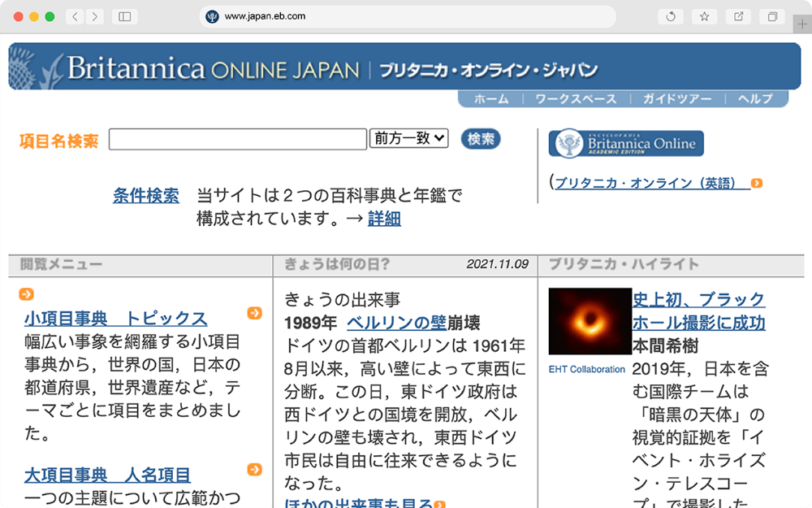Viewport: 812px width, 508px height.
Task: Open the black hole thumbnail image
Action: (590, 321)
